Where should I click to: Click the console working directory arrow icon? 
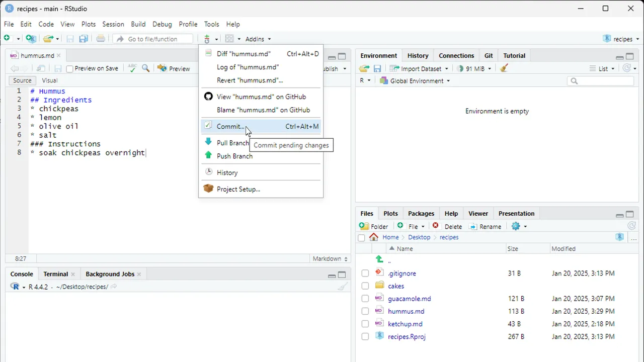pyautogui.click(x=114, y=287)
